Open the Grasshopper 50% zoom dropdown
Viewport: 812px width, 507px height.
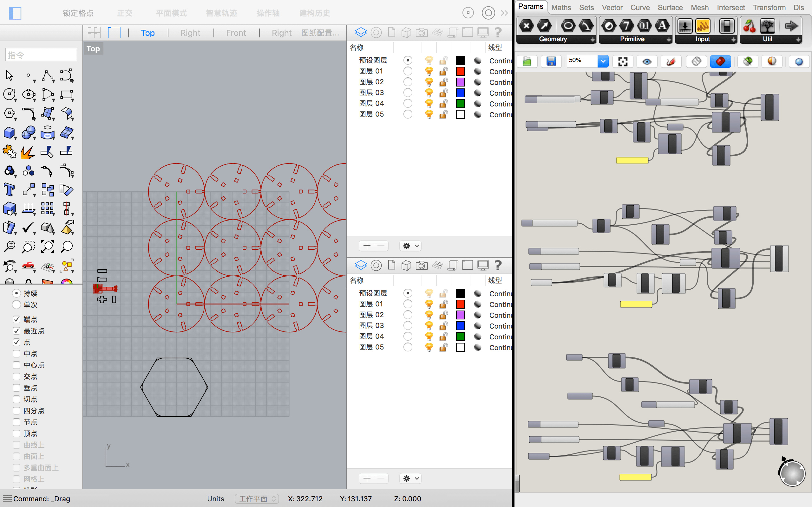(603, 61)
